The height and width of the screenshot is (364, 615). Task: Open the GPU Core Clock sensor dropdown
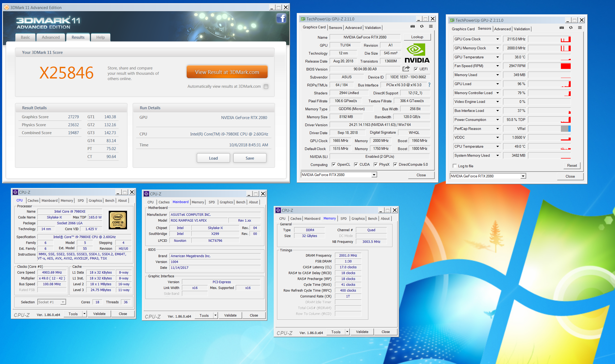tap(498, 39)
